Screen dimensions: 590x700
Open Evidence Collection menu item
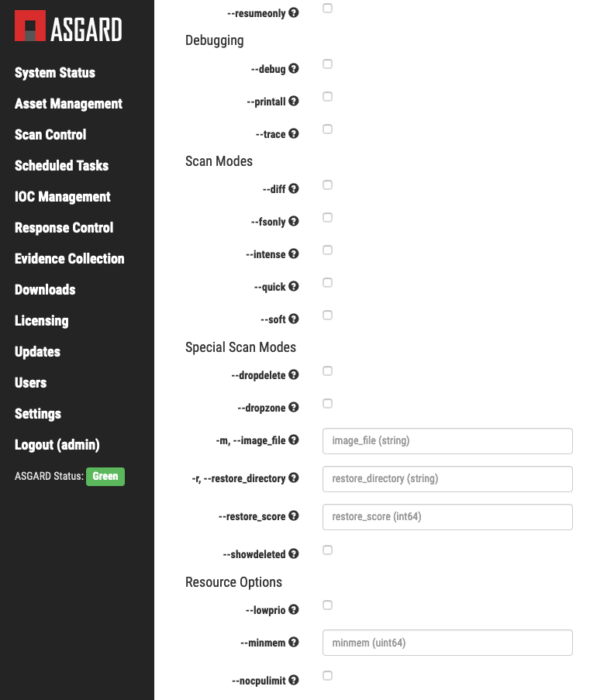point(69,259)
